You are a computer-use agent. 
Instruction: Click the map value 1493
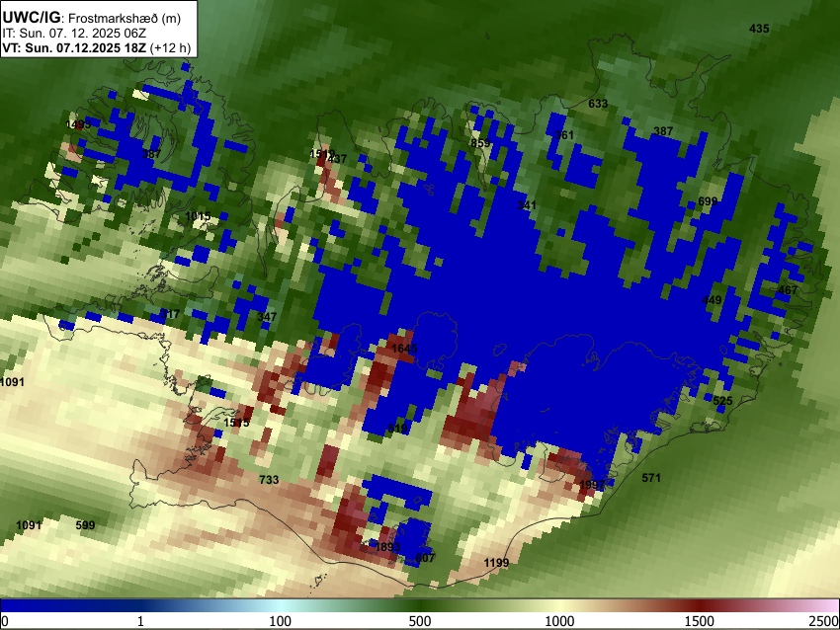(x=78, y=124)
